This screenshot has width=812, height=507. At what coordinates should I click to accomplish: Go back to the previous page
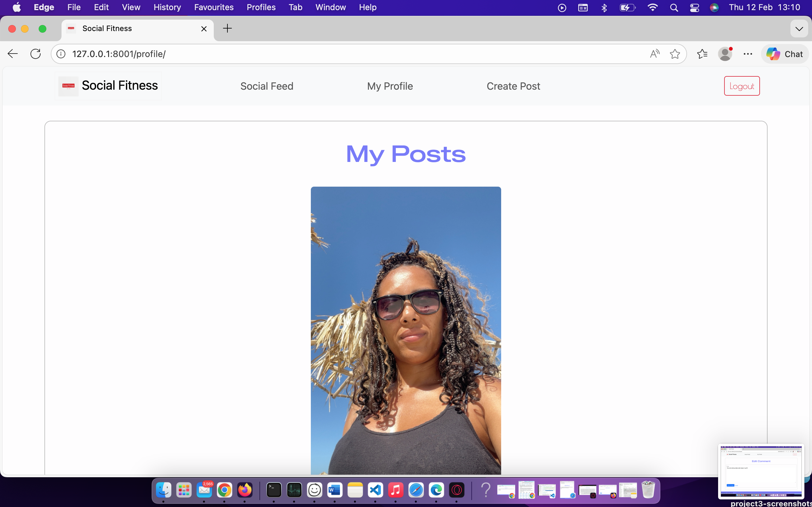click(x=12, y=54)
